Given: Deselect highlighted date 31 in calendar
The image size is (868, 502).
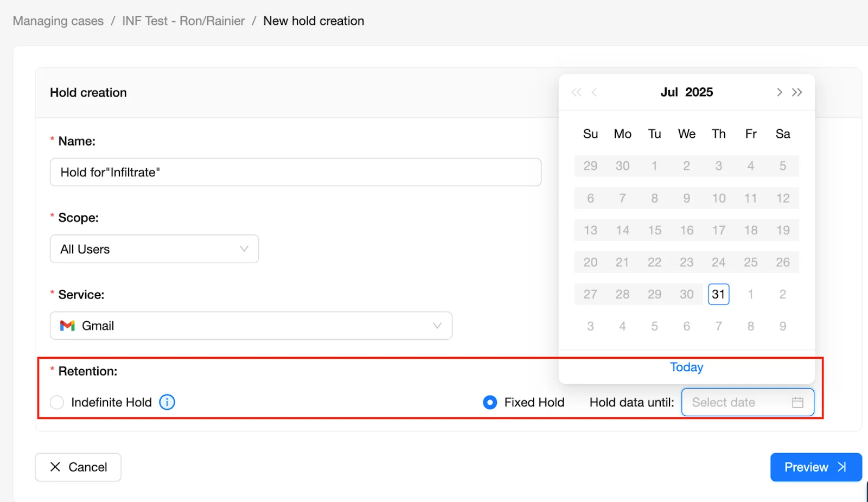Looking at the screenshot, I should point(718,294).
